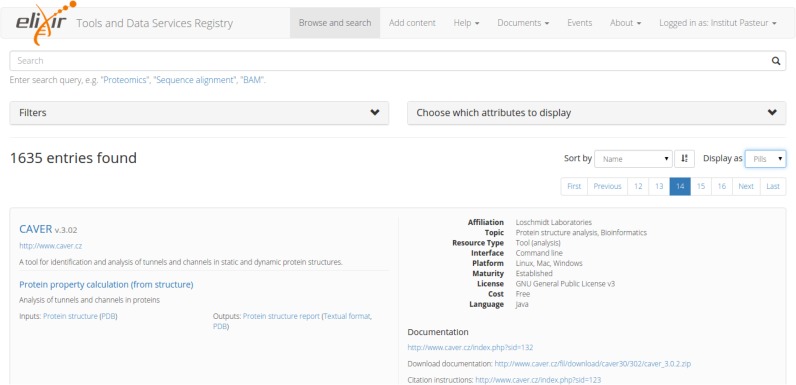Viewport: 796px width, 385px height.
Task: Click the Sequence alignment example query
Action: [x=195, y=80]
